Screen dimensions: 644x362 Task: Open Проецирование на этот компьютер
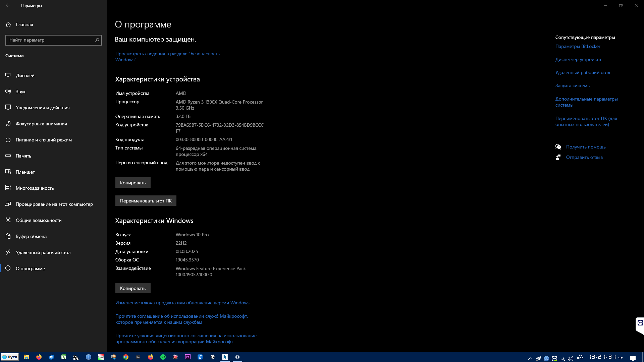pos(54,204)
